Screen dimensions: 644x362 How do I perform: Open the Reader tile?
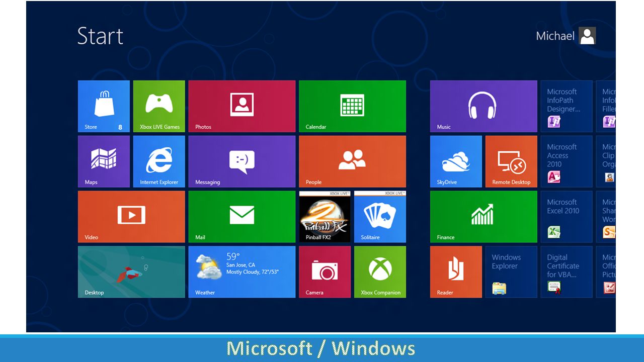[x=456, y=272]
